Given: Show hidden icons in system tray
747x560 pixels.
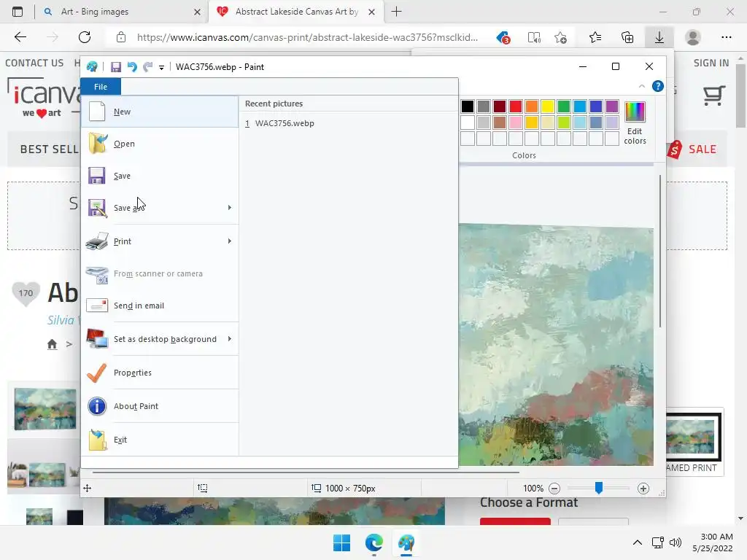Looking at the screenshot, I should (637, 542).
